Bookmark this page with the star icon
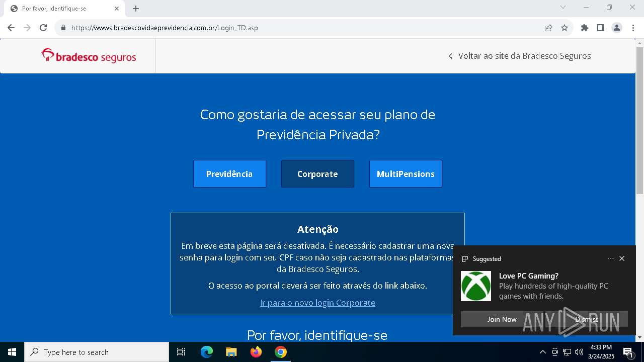Viewport: 644px width, 362px height. [x=565, y=28]
